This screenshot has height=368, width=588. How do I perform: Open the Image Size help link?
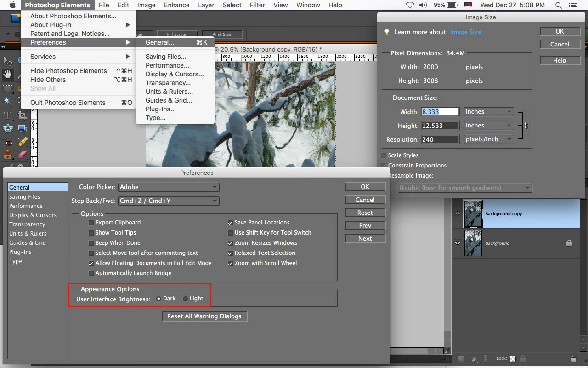coord(466,32)
